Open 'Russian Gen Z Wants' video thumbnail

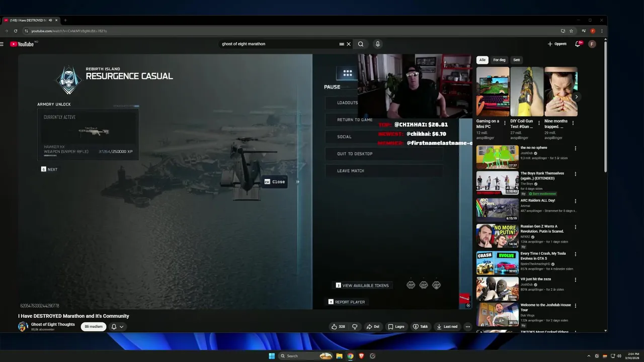pos(497,235)
